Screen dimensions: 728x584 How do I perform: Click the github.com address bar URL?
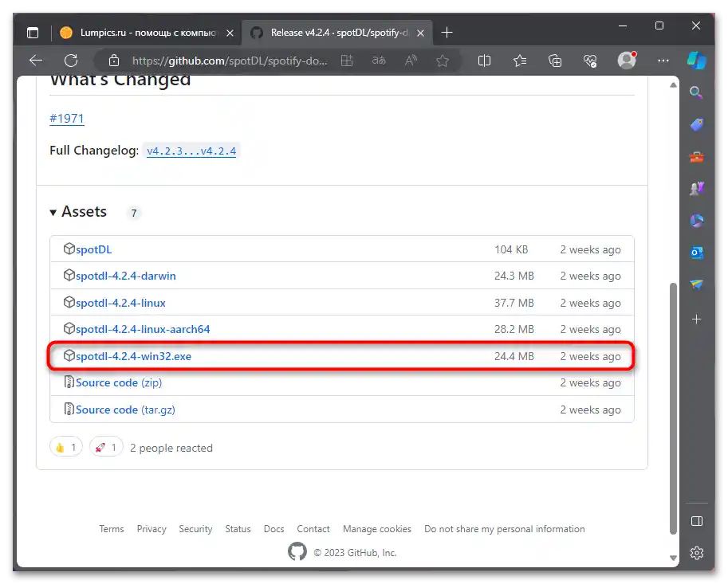(x=230, y=61)
